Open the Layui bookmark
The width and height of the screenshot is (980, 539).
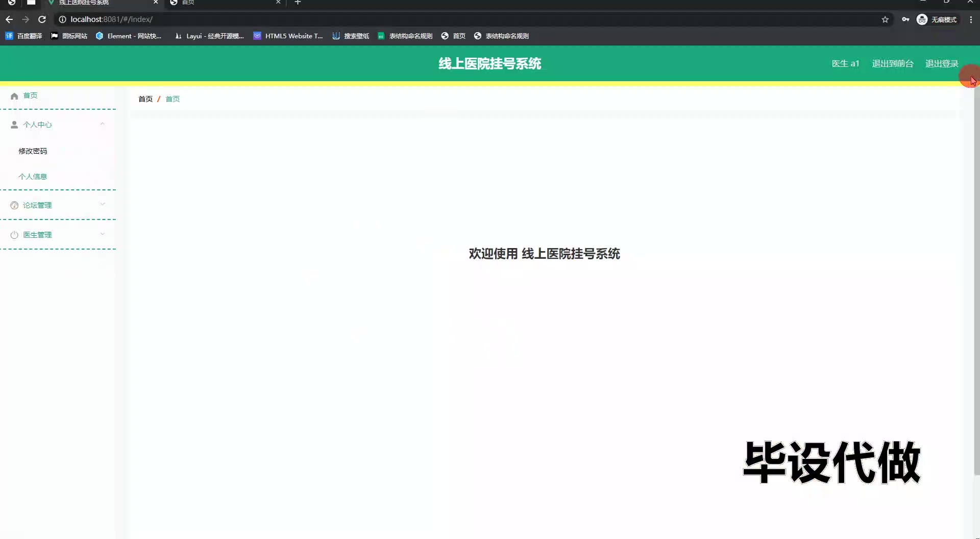[x=209, y=36]
